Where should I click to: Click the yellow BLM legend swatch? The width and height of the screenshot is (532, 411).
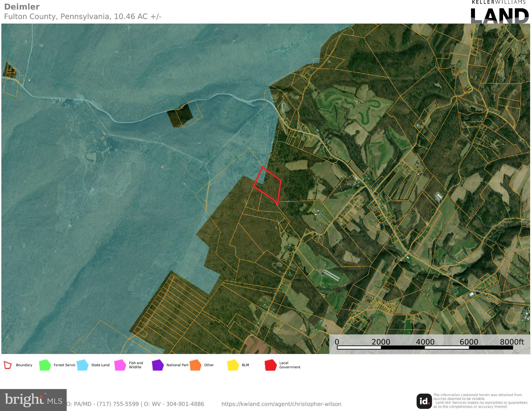click(x=233, y=365)
